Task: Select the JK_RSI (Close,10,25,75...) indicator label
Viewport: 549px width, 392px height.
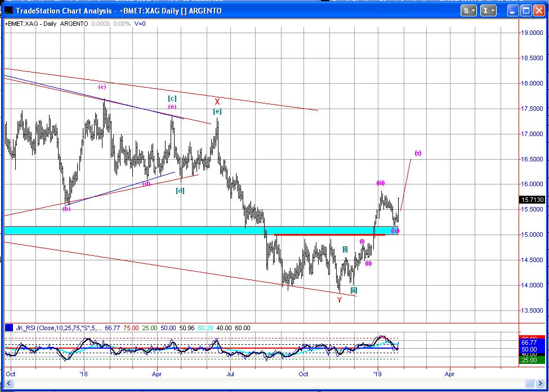Action: (x=59, y=328)
